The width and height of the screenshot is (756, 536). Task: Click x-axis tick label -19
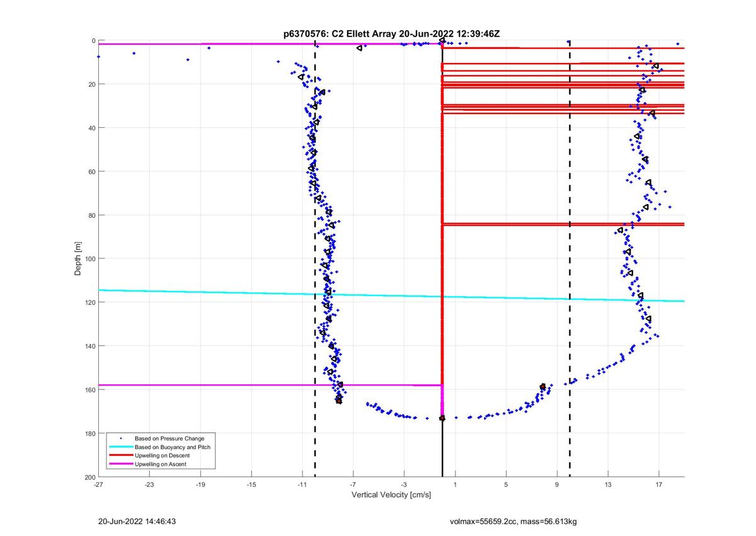pos(200,484)
